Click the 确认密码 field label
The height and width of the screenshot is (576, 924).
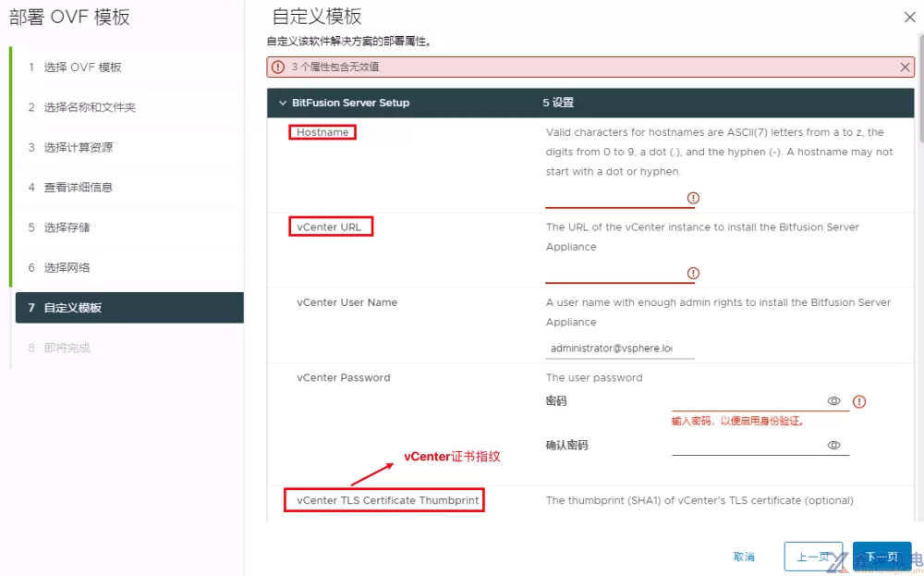click(x=567, y=446)
